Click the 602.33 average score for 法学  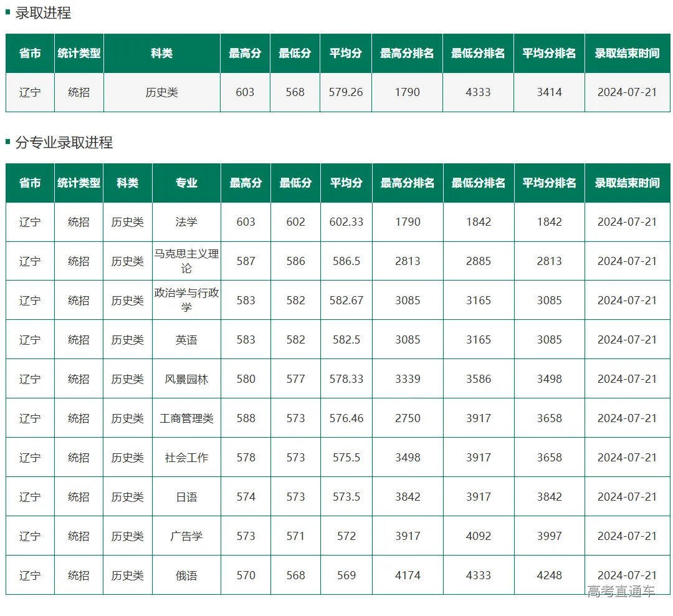(x=346, y=222)
